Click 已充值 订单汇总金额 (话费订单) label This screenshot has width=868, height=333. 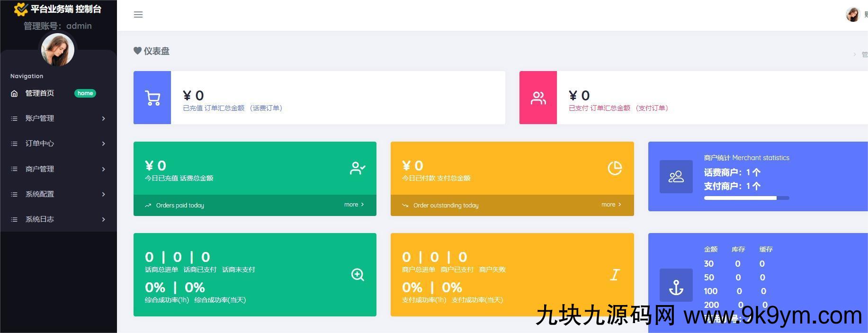click(233, 108)
